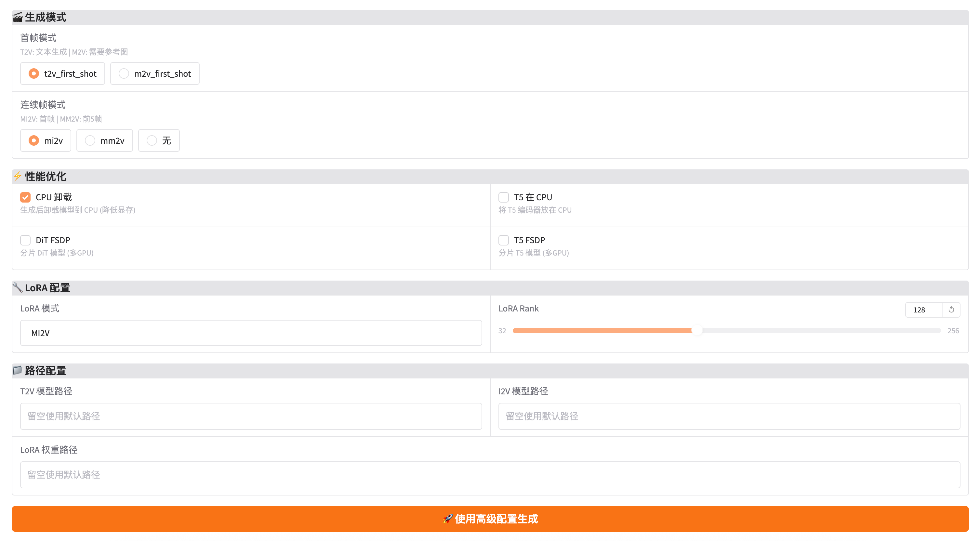This screenshot has height=541, width=980.
Task: Click the clapperboard icon beside 生成模式
Action: coord(18,18)
